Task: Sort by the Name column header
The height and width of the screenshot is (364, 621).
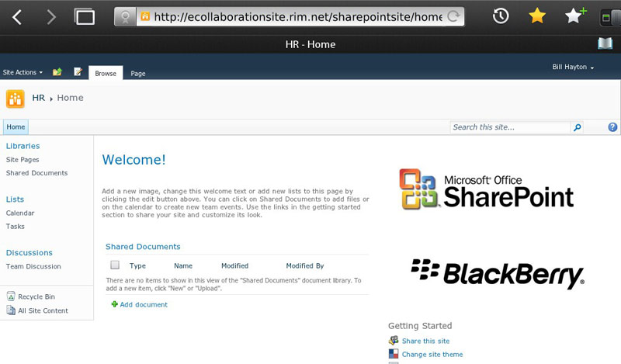Action: pyautogui.click(x=183, y=265)
